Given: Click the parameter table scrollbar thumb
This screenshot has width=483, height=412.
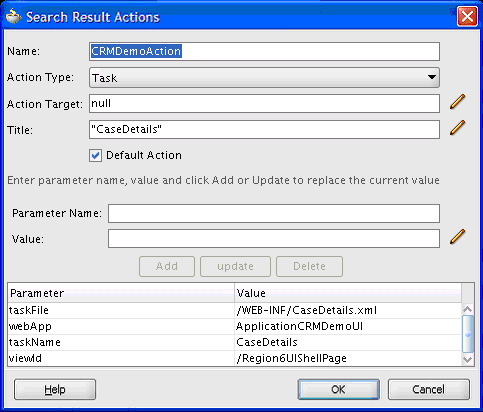Looking at the screenshot, I should click(x=468, y=334).
